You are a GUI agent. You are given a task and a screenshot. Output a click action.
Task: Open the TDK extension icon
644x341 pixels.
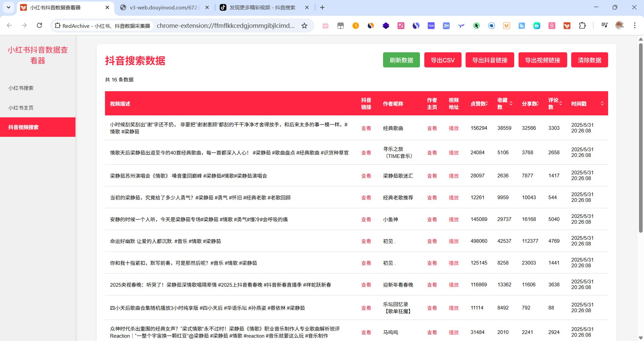click(x=431, y=26)
